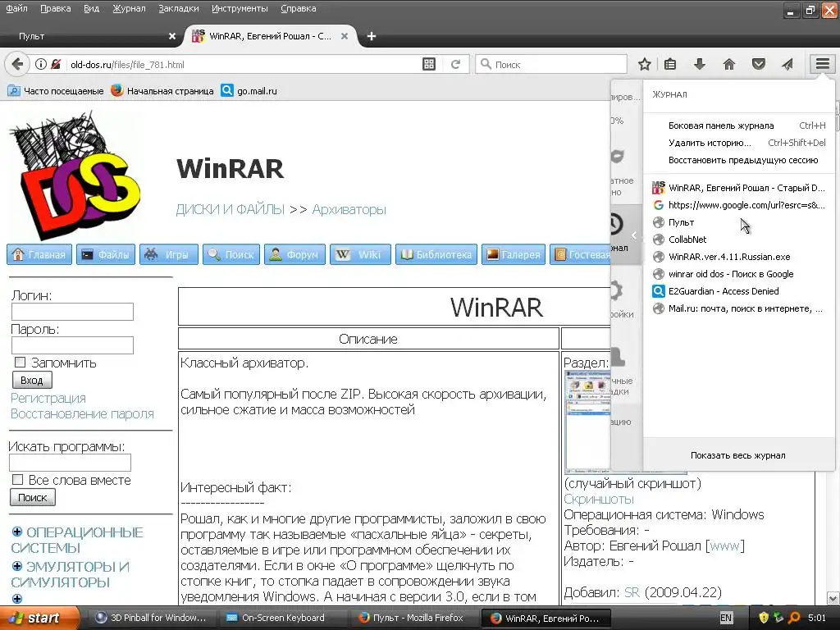Select Боковая панель журнала in history panel
The height and width of the screenshot is (630, 840).
[x=739, y=126]
